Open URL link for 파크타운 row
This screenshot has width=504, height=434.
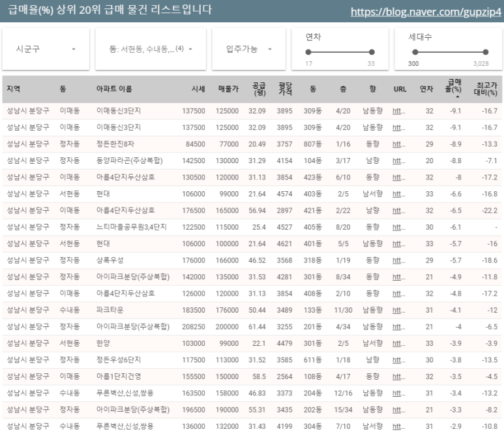point(398,311)
